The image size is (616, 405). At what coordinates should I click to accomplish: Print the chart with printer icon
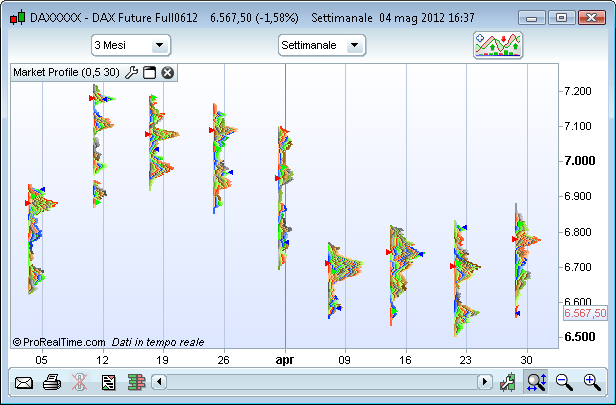[x=52, y=382]
